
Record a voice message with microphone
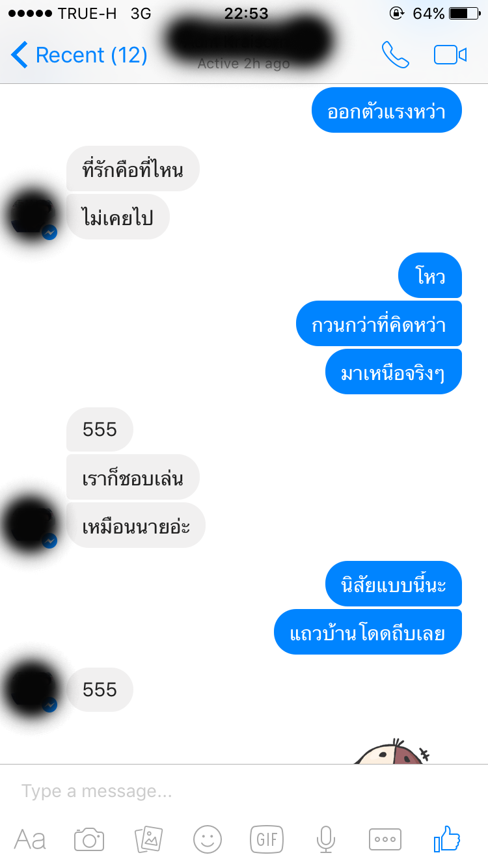pos(325,839)
